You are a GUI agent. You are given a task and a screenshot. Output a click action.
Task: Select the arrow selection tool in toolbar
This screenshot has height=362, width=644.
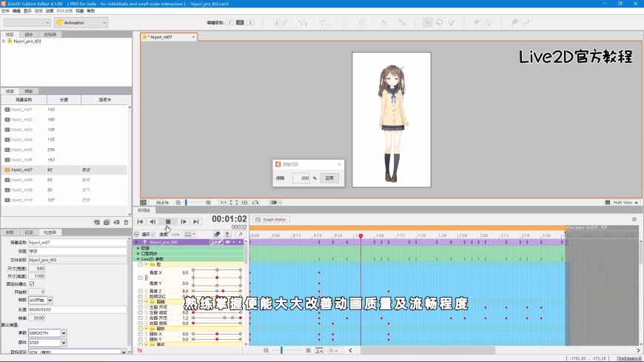pyautogui.click(x=427, y=23)
